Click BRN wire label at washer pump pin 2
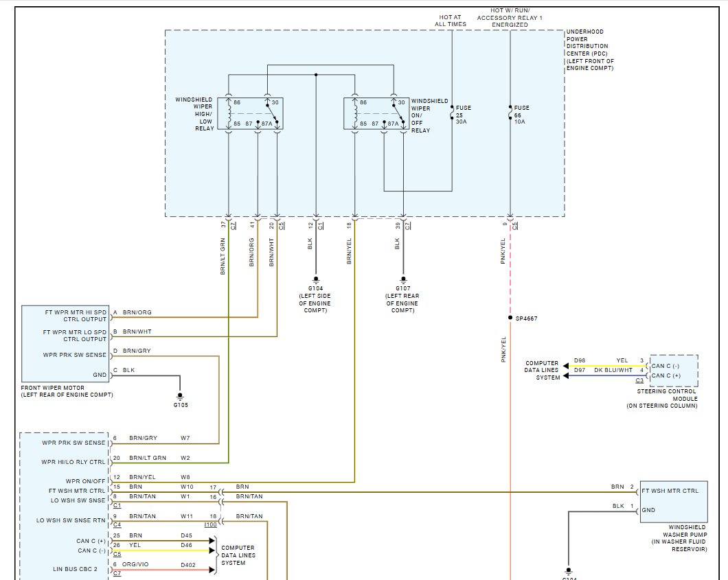 coord(617,487)
